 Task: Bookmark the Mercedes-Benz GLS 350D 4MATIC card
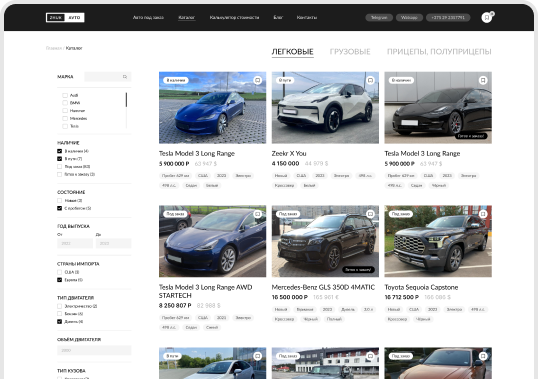[x=370, y=214]
